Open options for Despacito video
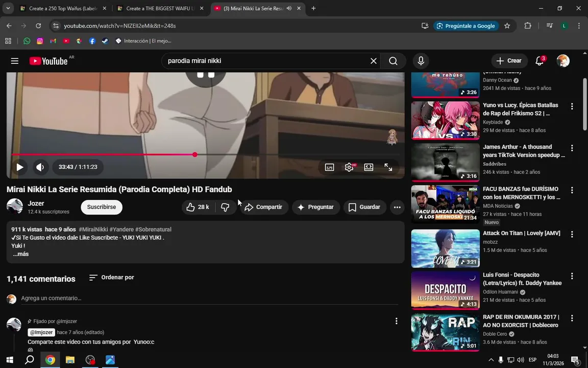Screen dimensions: 588x368 (x=572, y=277)
